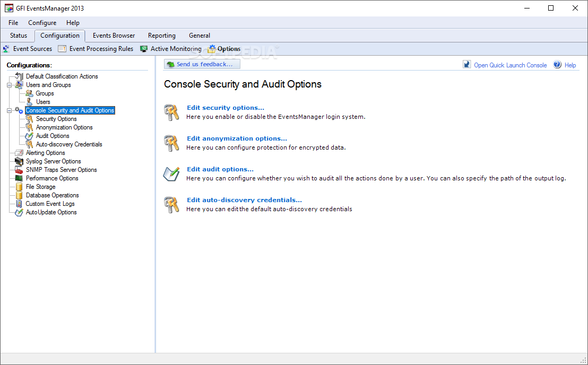588x365 pixels.
Task: Click the Anonymization Options keys icon in tree
Action: click(x=29, y=127)
